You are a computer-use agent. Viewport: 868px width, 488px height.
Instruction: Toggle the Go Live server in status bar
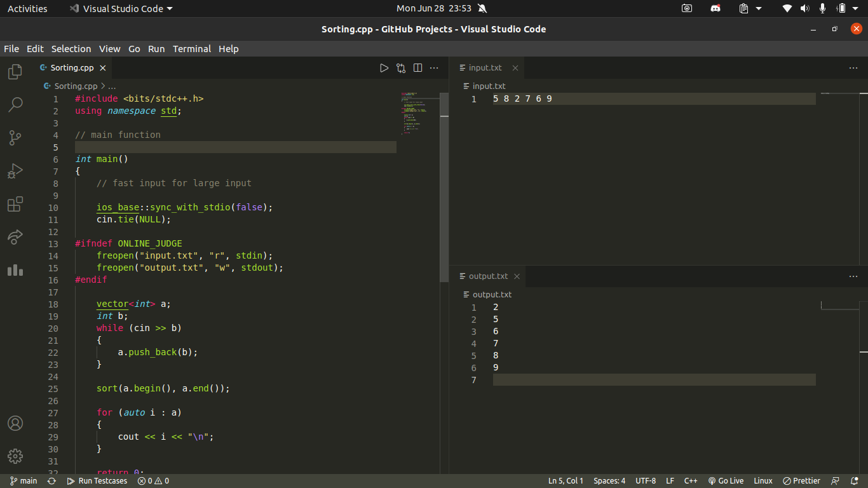(726, 481)
